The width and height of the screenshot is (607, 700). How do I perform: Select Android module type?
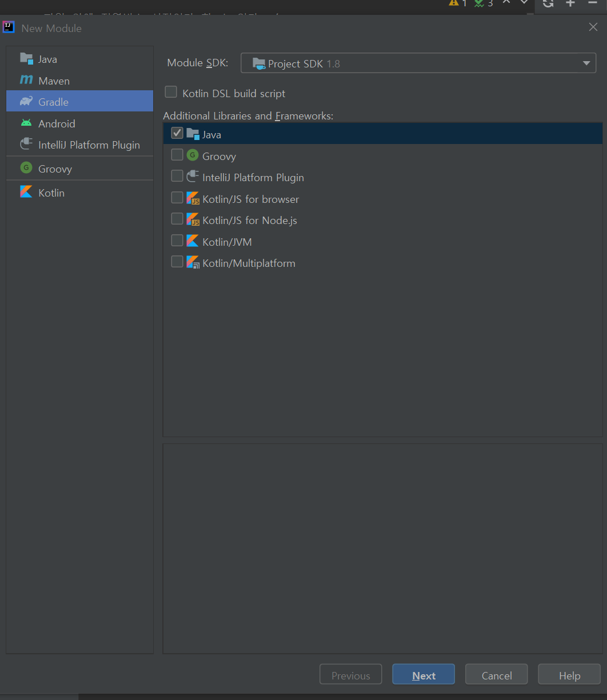(79, 123)
